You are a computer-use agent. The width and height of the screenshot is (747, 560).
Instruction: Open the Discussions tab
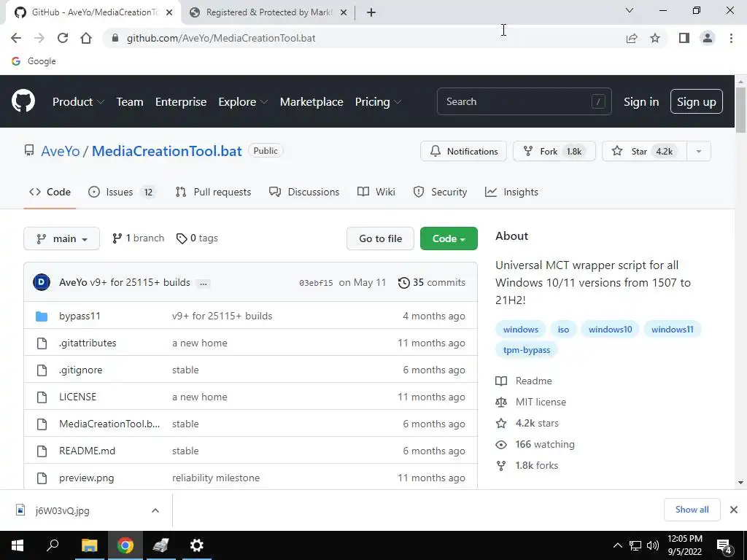coord(304,192)
